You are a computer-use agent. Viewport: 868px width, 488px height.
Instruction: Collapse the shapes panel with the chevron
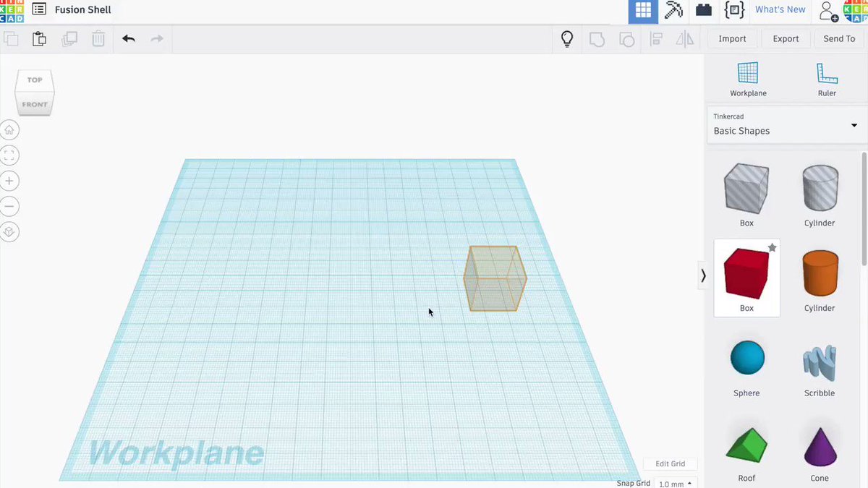tap(702, 275)
